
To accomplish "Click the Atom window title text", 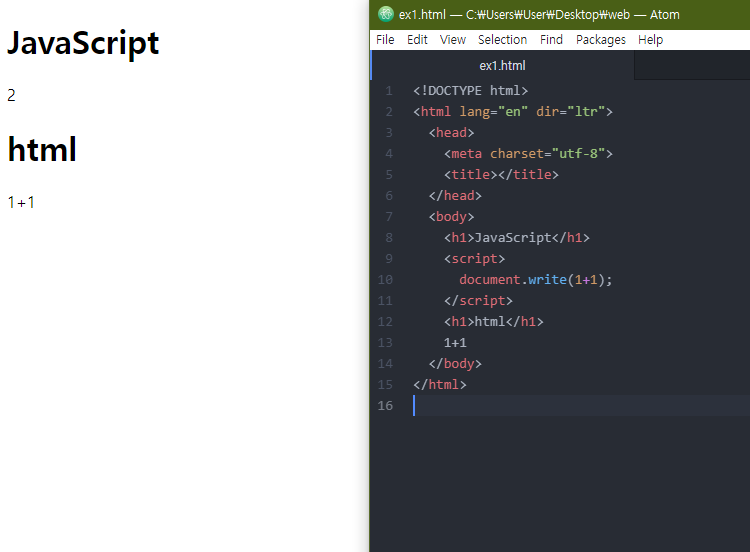I will (539, 15).
